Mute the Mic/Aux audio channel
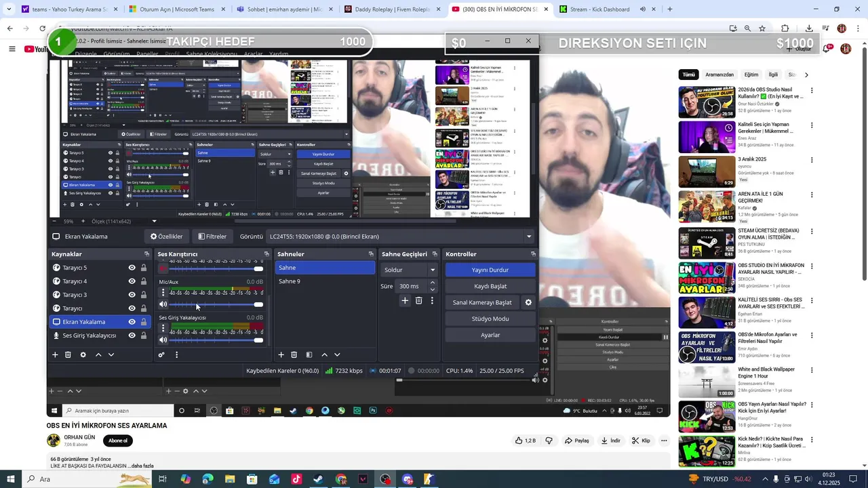 (x=163, y=304)
